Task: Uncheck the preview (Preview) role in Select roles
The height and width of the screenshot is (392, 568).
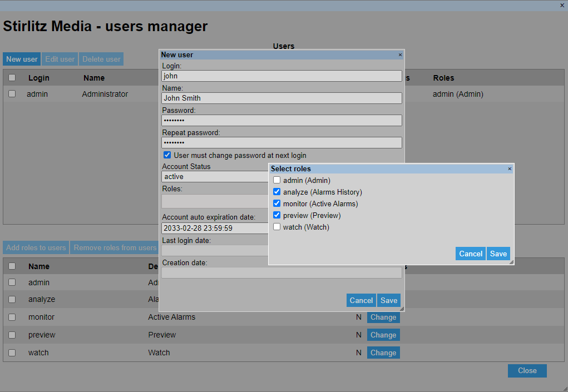Action: pos(276,215)
